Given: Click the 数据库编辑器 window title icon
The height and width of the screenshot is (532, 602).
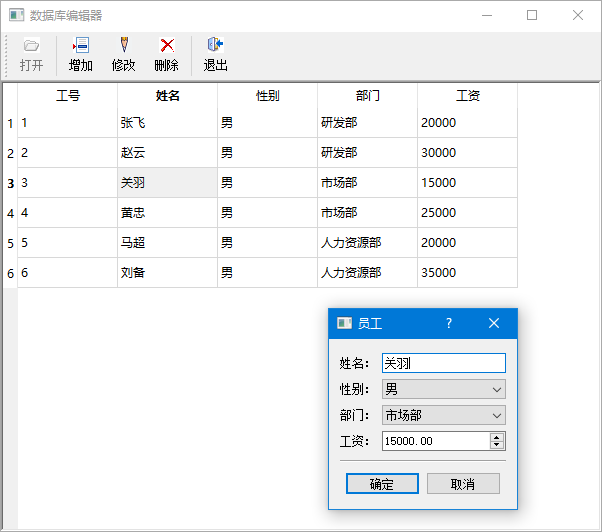Looking at the screenshot, I should pyautogui.click(x=17, y=15).
